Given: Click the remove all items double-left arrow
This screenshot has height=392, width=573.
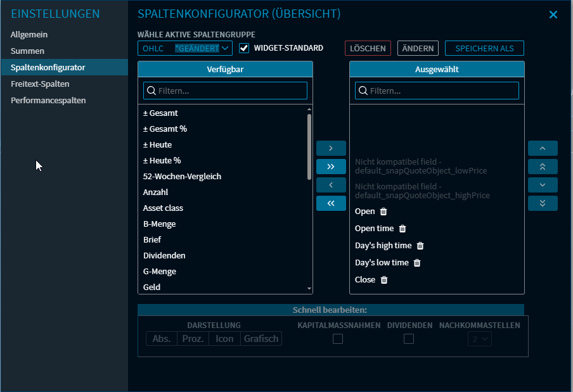Looking at the screenshot, I should [x=331, y=203].
